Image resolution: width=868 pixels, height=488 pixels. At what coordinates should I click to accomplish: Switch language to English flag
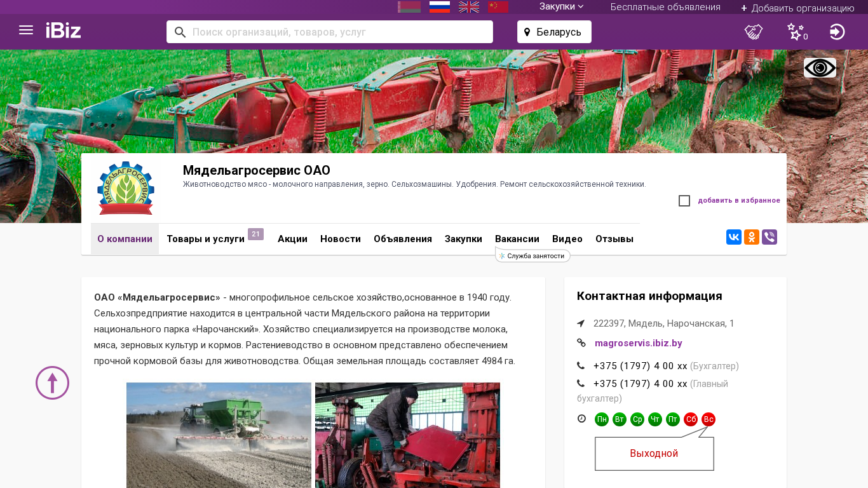(469, 7)
